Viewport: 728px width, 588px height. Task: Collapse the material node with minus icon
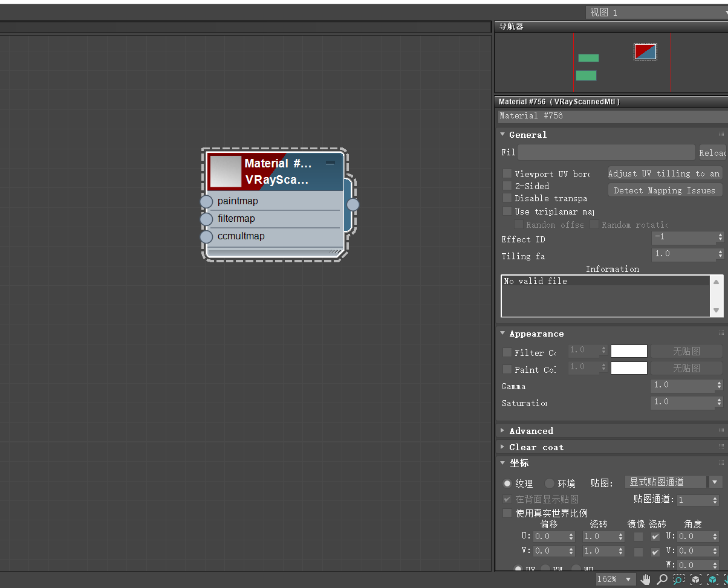click(330, 163)
